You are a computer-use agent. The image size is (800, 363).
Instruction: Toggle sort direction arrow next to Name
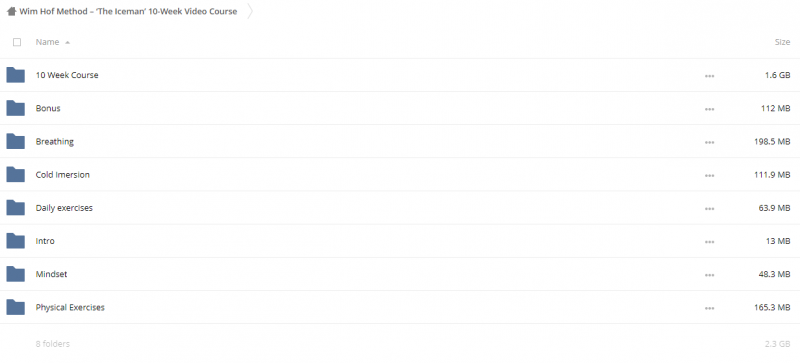point(67,42)
